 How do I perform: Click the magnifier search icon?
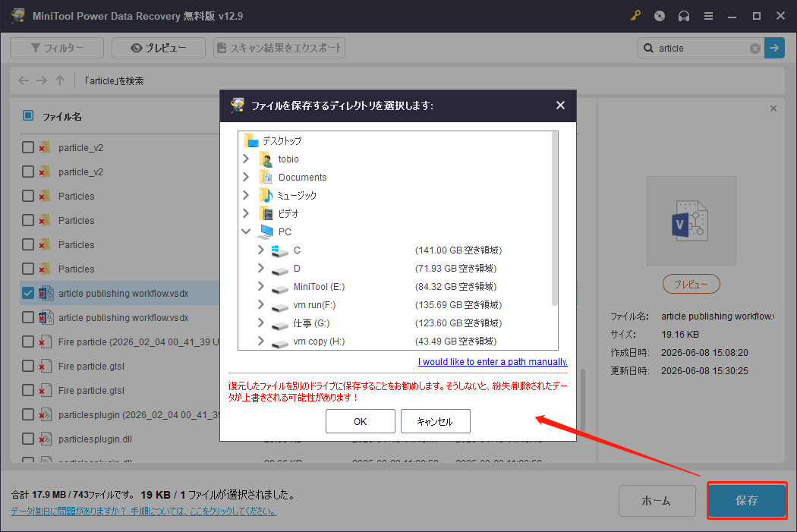pos(648,49)
